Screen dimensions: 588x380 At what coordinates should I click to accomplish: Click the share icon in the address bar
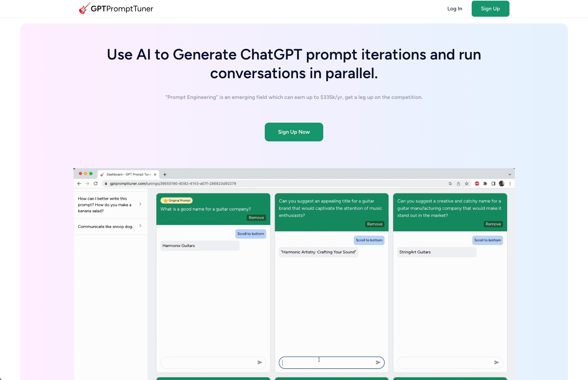pyautogui.click(x=458, y=183)
